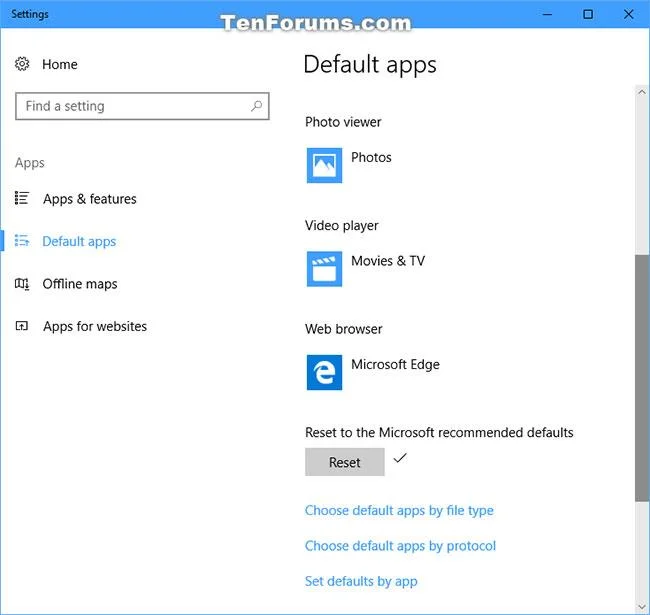Open Apps & features section

click(x=90, y=199)
